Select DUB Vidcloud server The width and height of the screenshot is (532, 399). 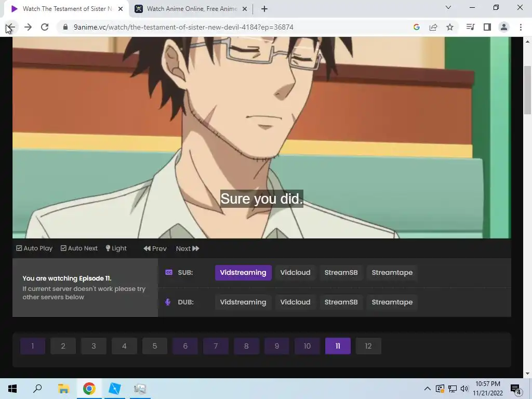tap(295, 302)
